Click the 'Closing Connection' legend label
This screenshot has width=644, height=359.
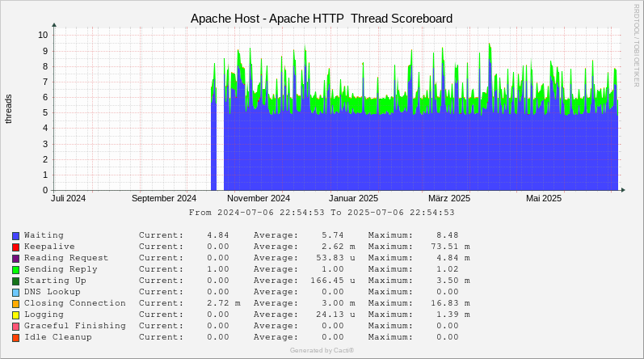coord(75,303)
